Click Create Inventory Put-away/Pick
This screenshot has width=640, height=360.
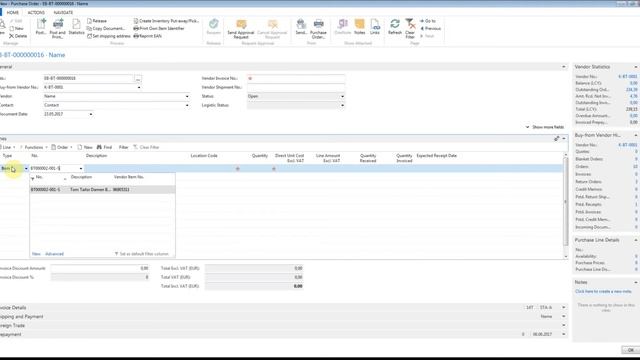click(166, 21)
